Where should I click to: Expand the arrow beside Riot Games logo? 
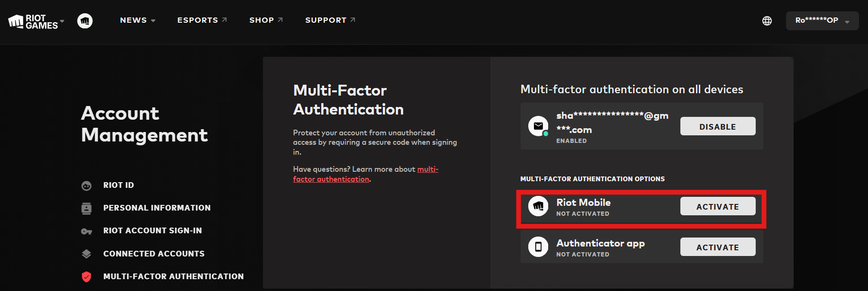coord(62,21)
